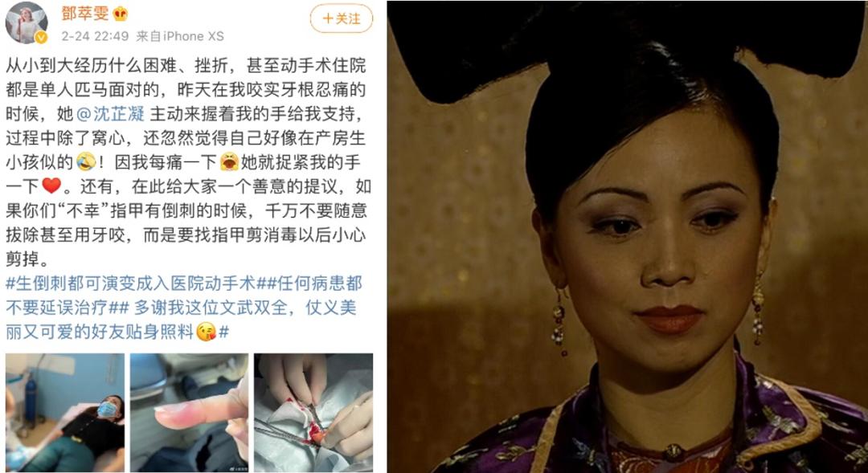The image size is (868, 473).
Task: Click the post body paragraph beginning 从小到大
Action: click(x=186, y=161)
